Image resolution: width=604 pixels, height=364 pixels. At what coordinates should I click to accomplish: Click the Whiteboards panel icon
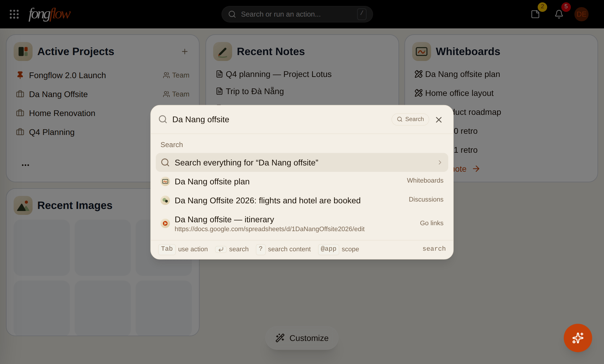[422, 51]
